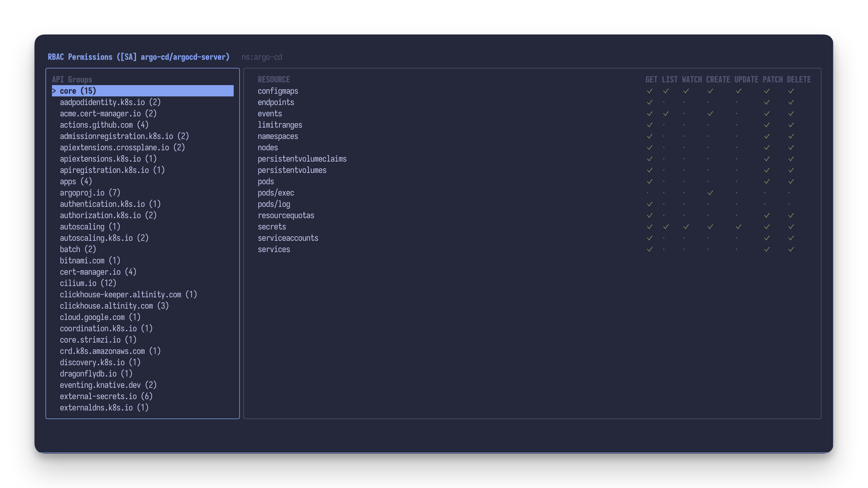
Task: Click the secrets resource name
Action: pos(272,227)
